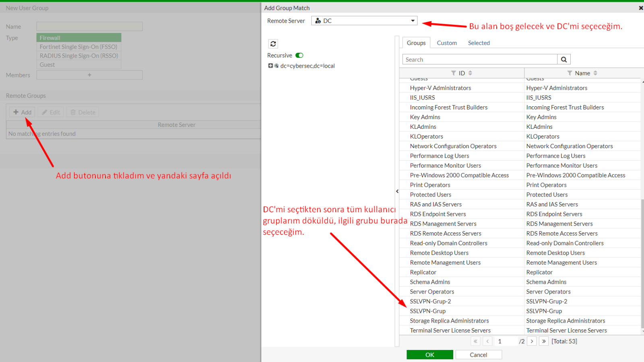Image resolution: width=644 pixels, height=362 pixels.
Task: Collapse the tree panel with the divider arrow
Action: 397,192
